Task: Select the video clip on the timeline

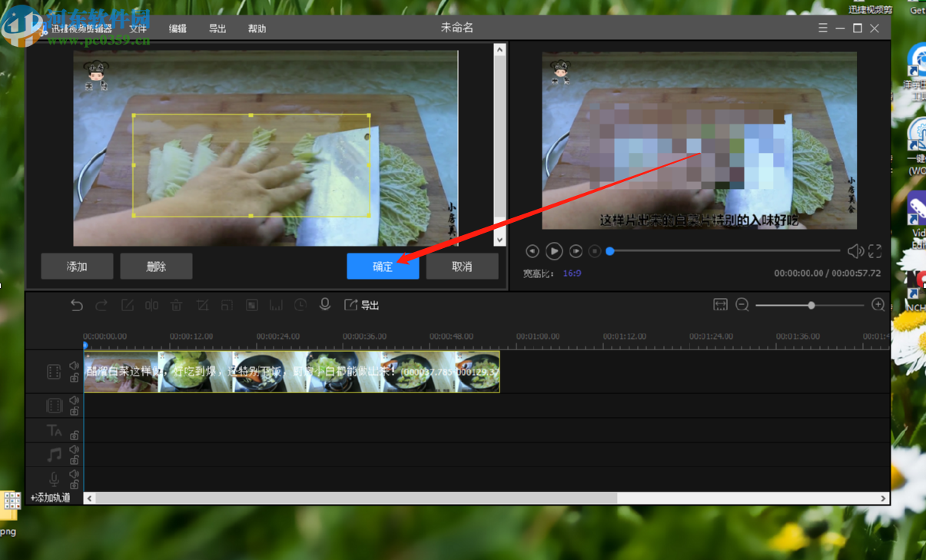Action: (x=291, y=372)
